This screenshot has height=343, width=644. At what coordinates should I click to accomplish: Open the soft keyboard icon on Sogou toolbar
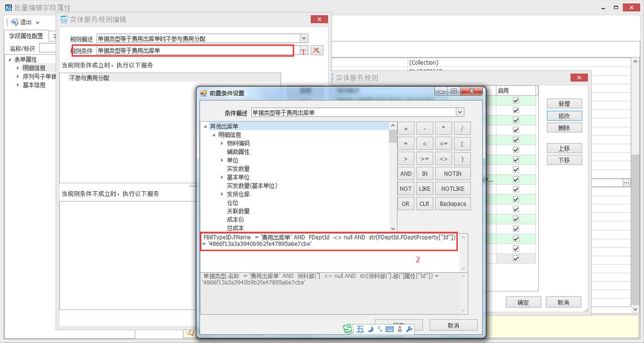[x=390, y=329]
